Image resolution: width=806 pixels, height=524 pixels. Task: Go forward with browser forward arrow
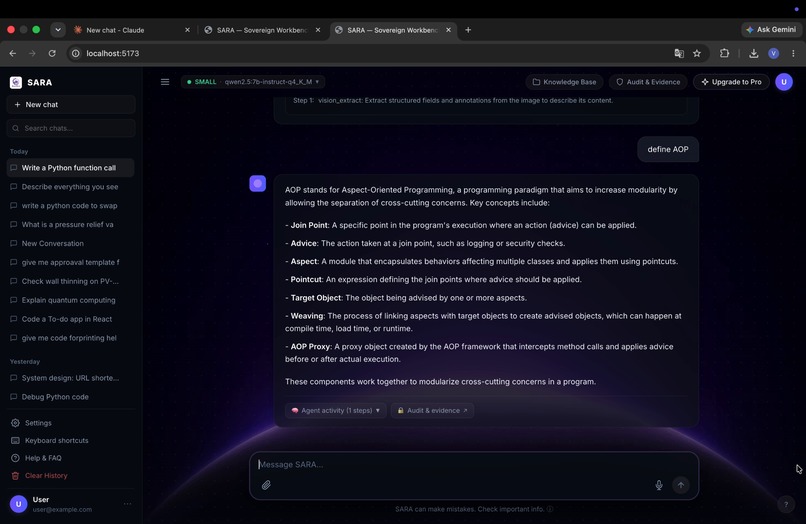[32, 53]
